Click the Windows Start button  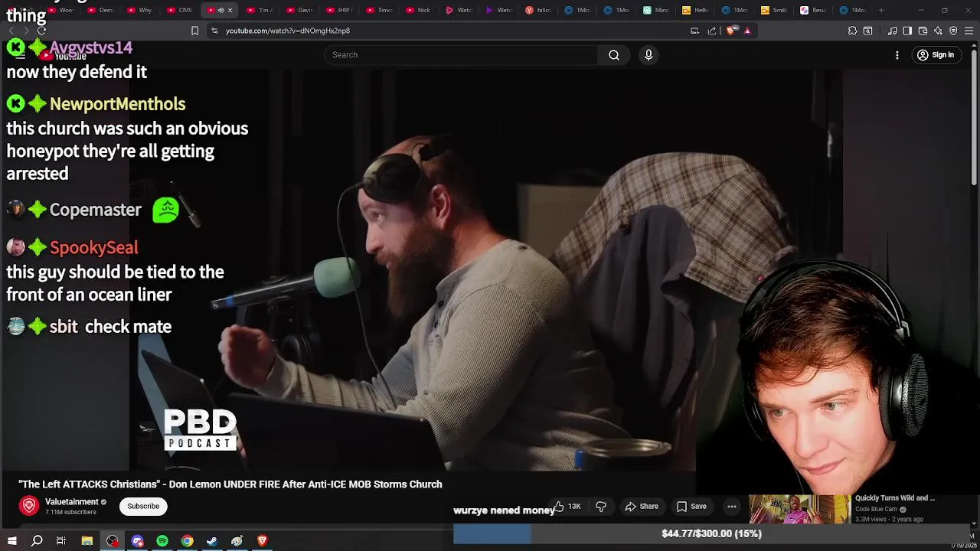pyautogui.click(x=12, y=541)
